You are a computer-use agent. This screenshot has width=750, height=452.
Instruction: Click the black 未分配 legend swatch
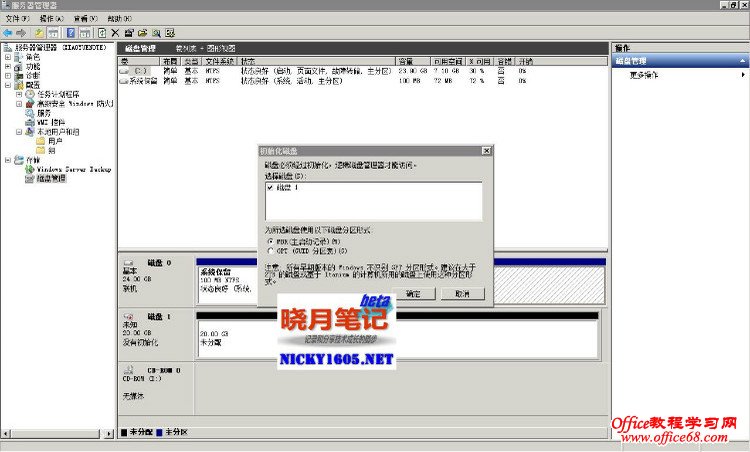(x=124, y=432)
